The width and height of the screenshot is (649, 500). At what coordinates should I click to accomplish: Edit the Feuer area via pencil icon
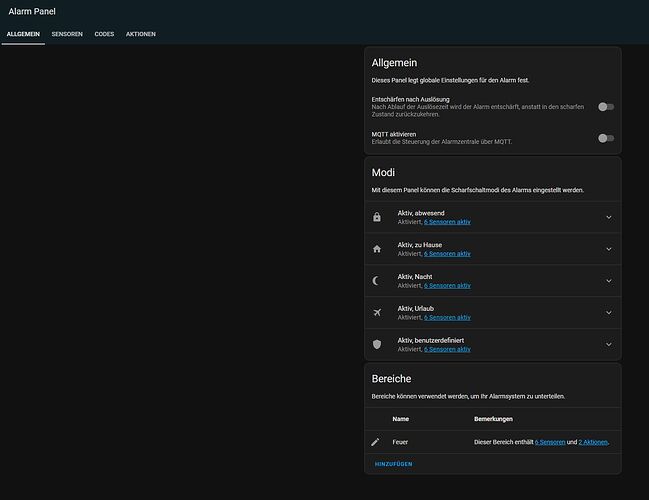click(375, 442)
